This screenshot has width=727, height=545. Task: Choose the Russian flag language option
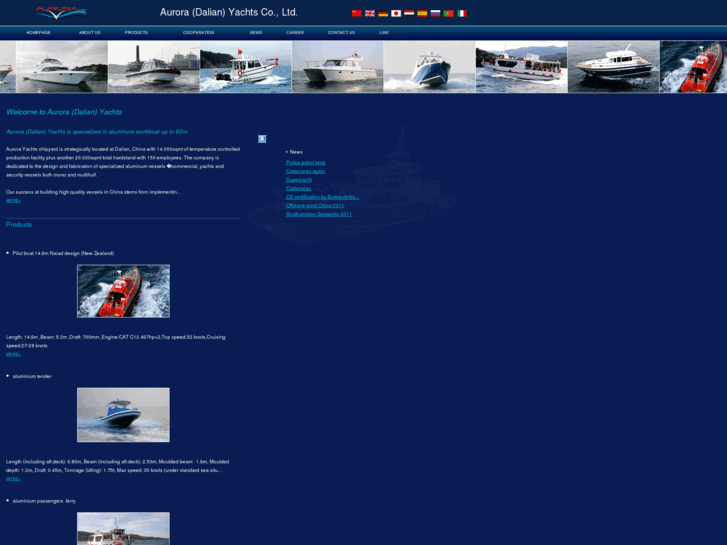coord(435,13)
